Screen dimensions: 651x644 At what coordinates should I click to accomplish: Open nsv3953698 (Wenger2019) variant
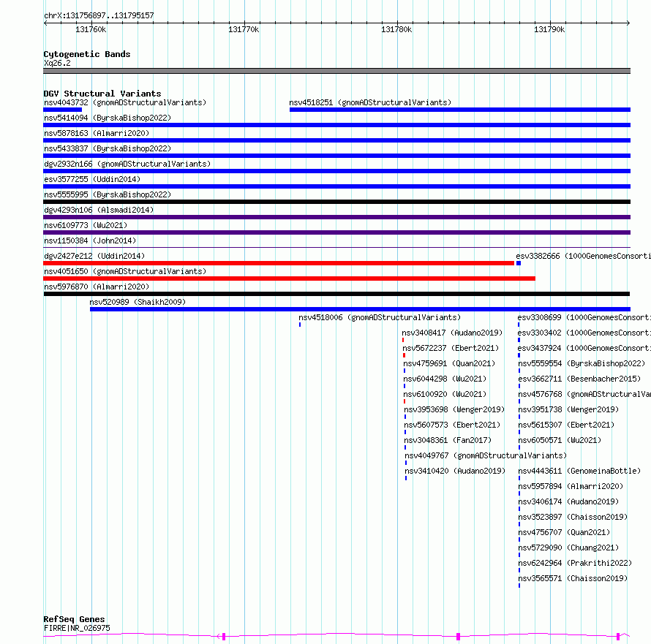point(454,409)
